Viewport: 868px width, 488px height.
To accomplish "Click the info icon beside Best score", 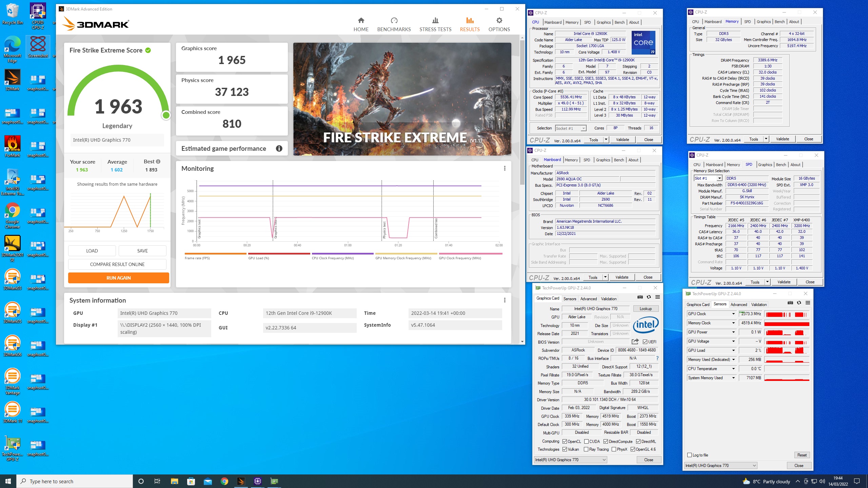I will [158, 162].
